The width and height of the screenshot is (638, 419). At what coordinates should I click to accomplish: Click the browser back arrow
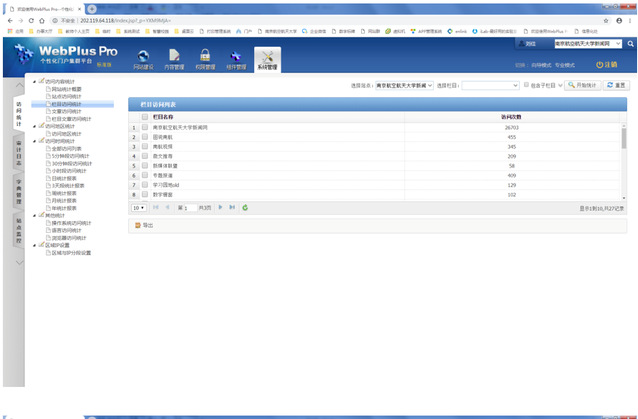coord(10,20)
